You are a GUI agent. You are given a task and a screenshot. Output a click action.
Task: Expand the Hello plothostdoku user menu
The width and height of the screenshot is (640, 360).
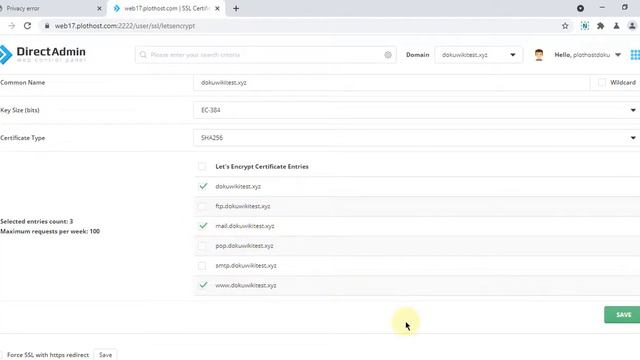(x=587, y=55)
